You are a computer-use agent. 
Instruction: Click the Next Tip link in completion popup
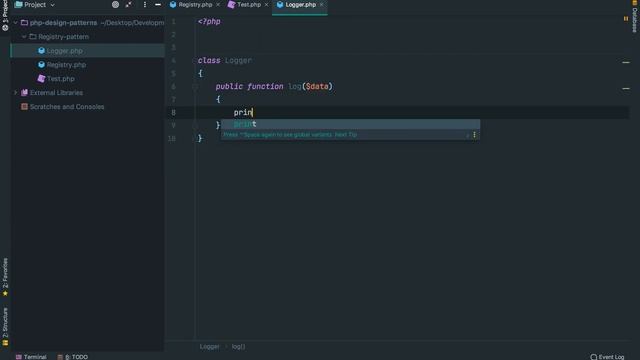346,135
